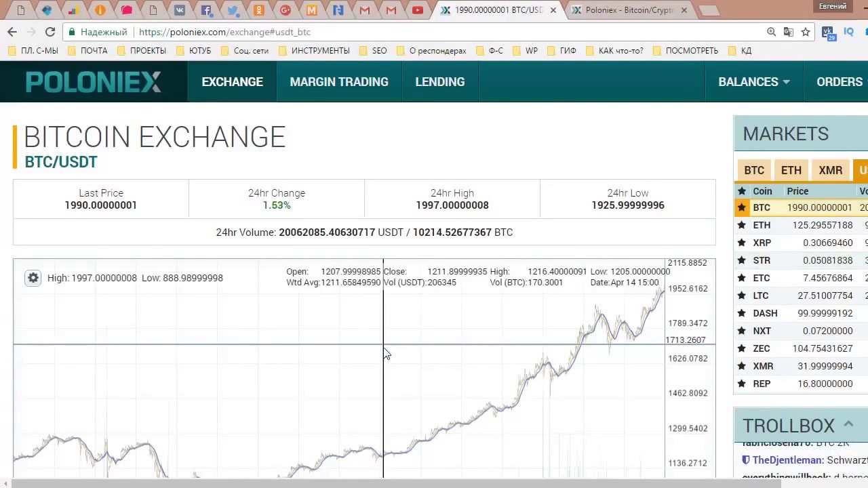Go back with browser back arrow

12,32
